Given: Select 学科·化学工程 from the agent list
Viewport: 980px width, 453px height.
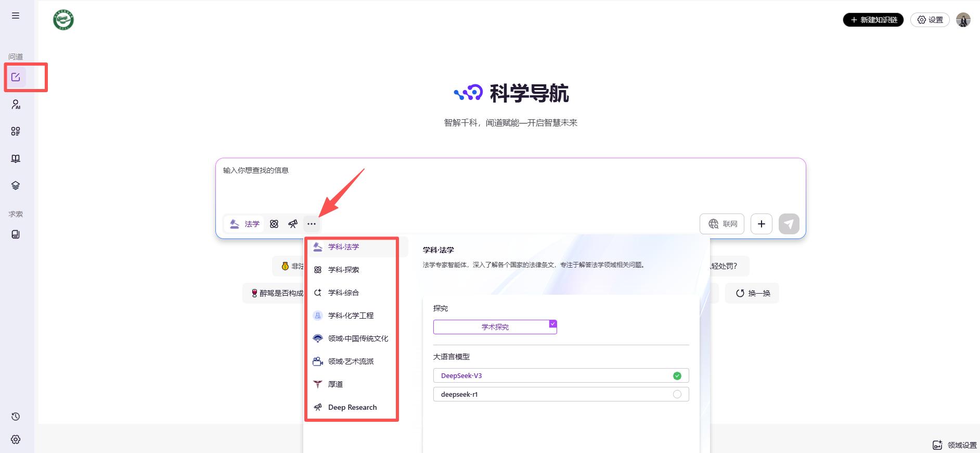Looking at the screenshot, I should point(351,316).
